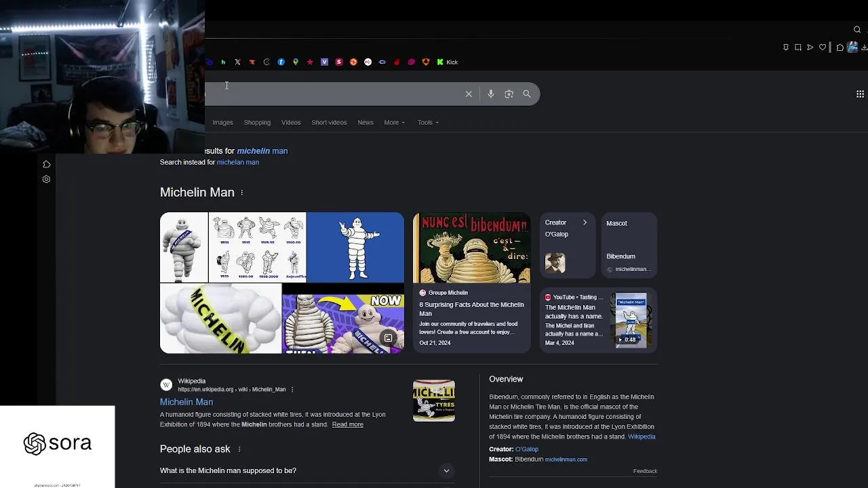Switch to the Images tab

point(222,123)
